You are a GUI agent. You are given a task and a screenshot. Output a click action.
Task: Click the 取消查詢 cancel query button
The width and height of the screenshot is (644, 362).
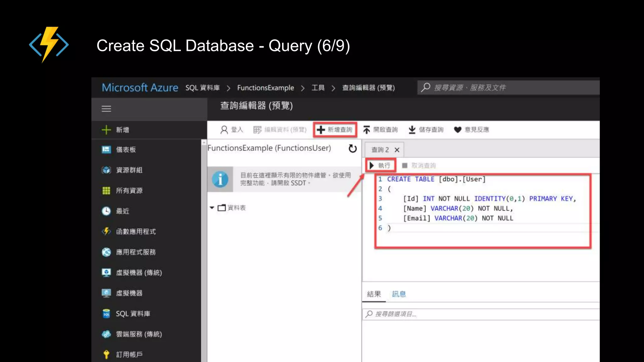click(419, 165)
